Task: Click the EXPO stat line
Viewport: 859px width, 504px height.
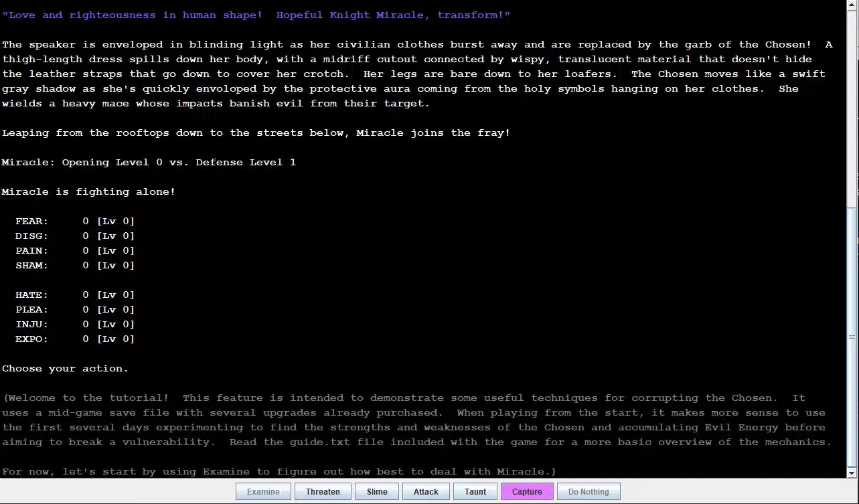Action: point(74,339)
